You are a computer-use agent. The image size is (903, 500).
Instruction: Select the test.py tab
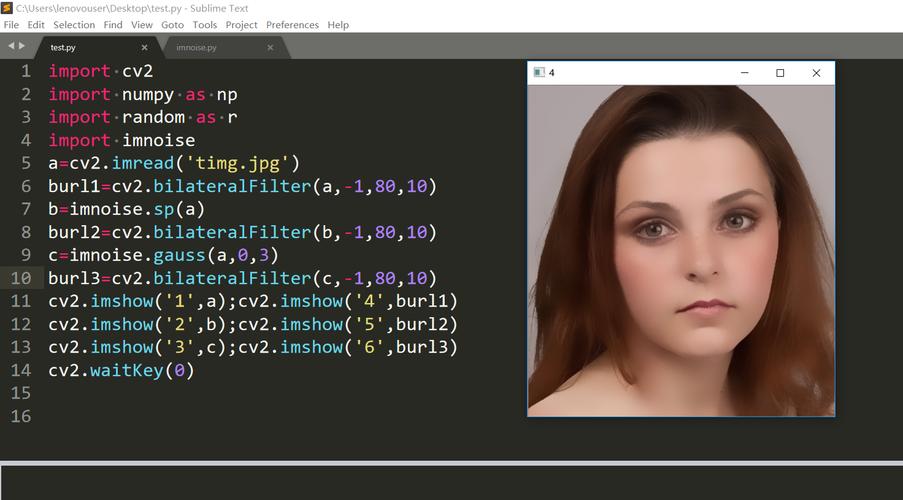pyautogui.click(x=63, y=47)
